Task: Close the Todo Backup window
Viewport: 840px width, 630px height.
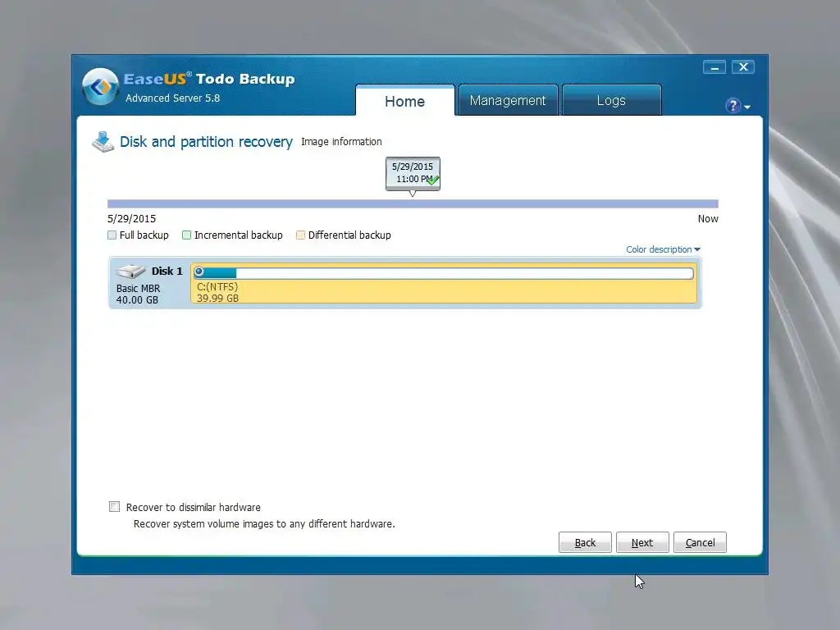Action: (x=743, y=67)
